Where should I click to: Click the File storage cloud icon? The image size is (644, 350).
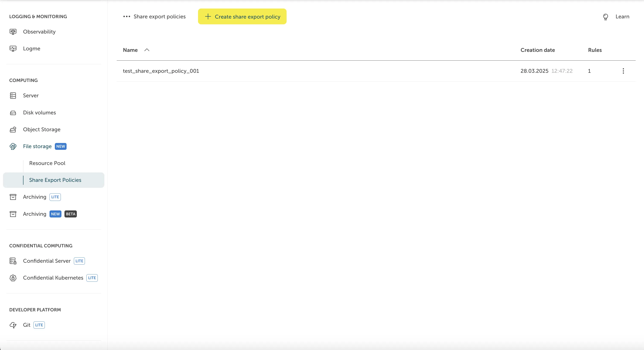click(13, 146)
